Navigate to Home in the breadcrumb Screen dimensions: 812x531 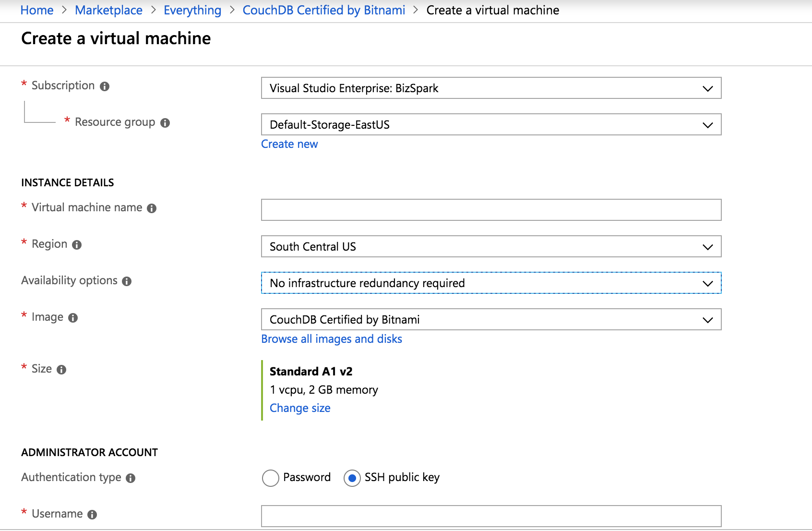(37, 10)
